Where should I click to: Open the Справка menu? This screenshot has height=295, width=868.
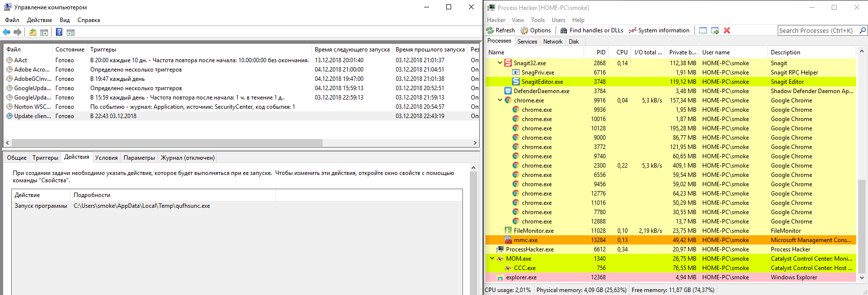(x=89, y=20)
